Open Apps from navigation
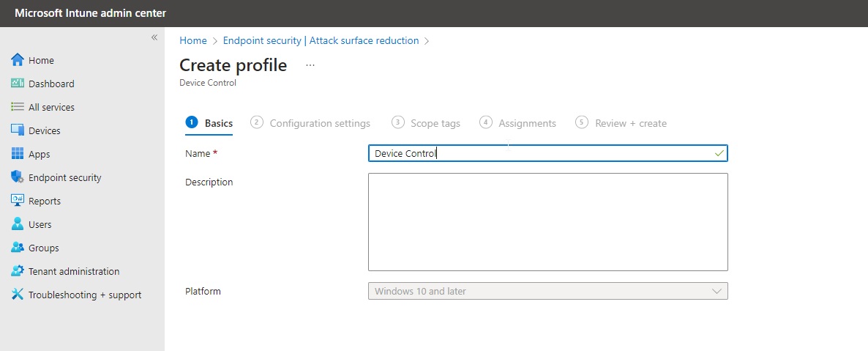Viewport: 868px width, 351px height. tap(40, 154)
